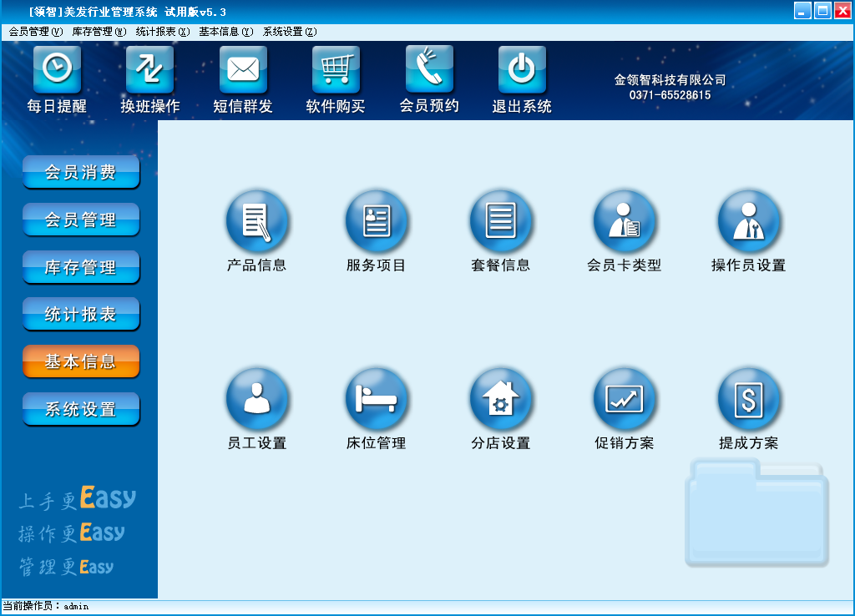The height and width of the screenshot is (616, 855).
Task: Open the 促销方案 promotion plan icon
Action: click(624, 401)
